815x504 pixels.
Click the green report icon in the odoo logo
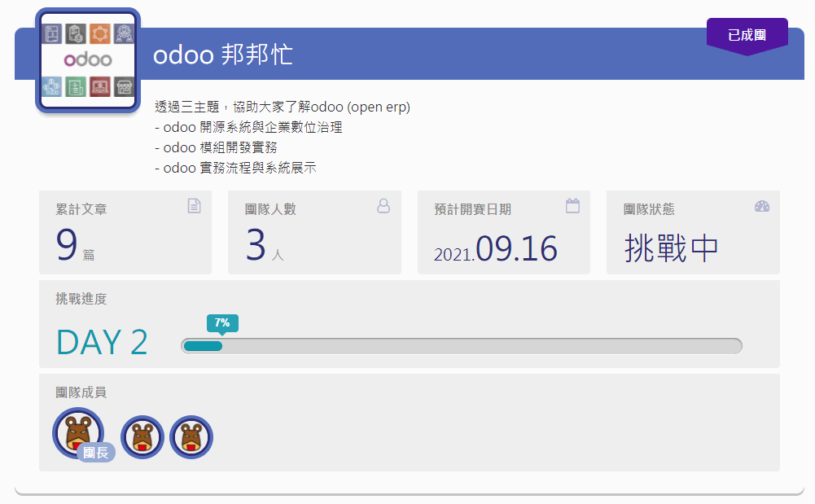(x=77, y=86)
